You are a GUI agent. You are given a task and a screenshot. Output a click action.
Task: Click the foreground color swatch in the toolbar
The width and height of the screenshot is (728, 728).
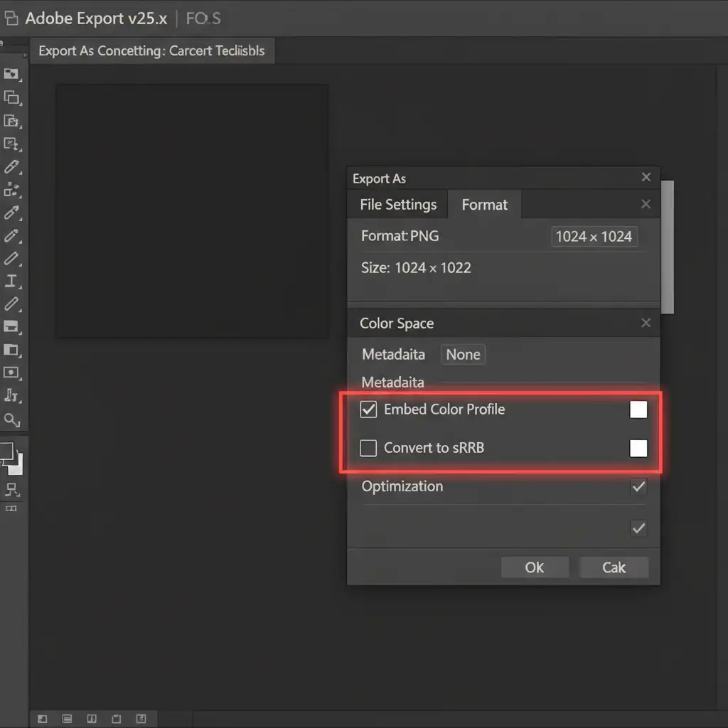click(6, 451)
